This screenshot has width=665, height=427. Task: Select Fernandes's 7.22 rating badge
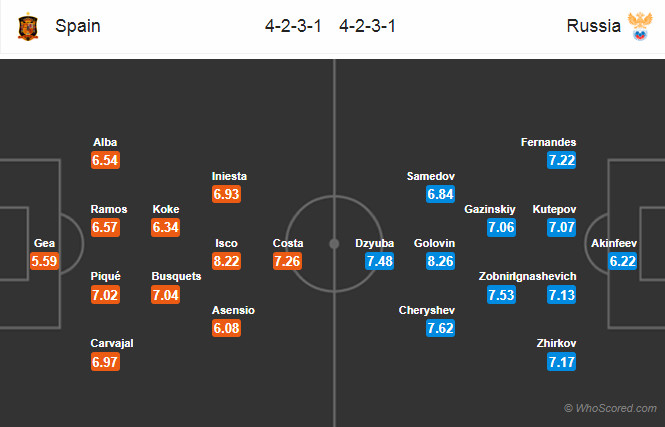coord(561,160)
